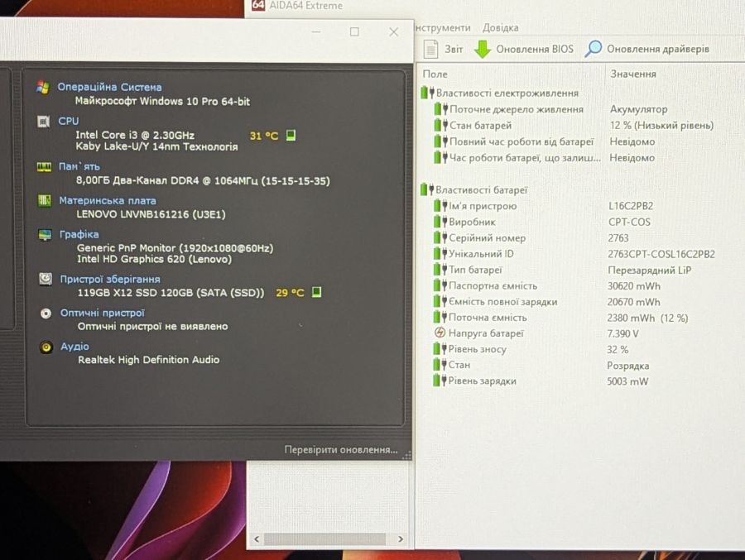The width and height of the screenshot is (745, 560).
Task: Open the CPU section link in Speccy
Action: click(x=69, y=121)
